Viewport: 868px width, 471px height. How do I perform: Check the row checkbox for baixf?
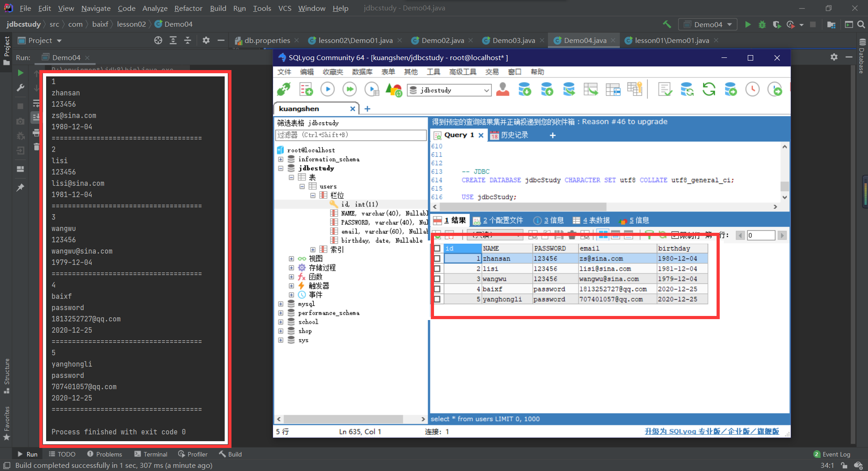tap(437, 289)
